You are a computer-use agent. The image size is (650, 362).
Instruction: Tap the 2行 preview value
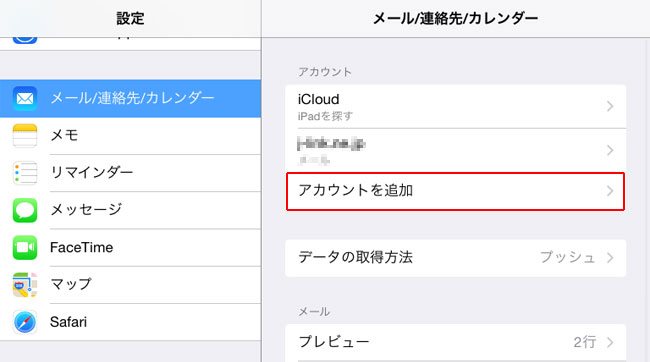click(585, 343)
